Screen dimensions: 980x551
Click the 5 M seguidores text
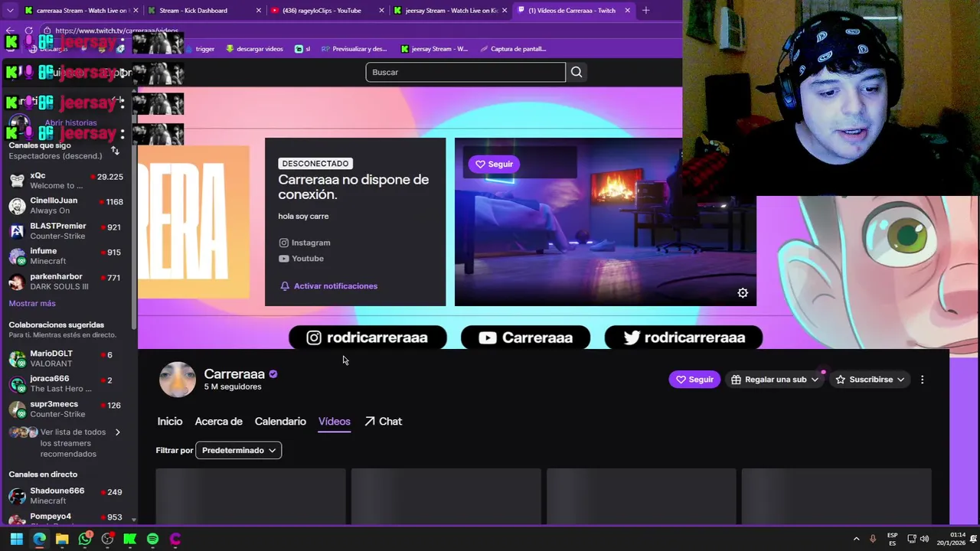[233, 387]
